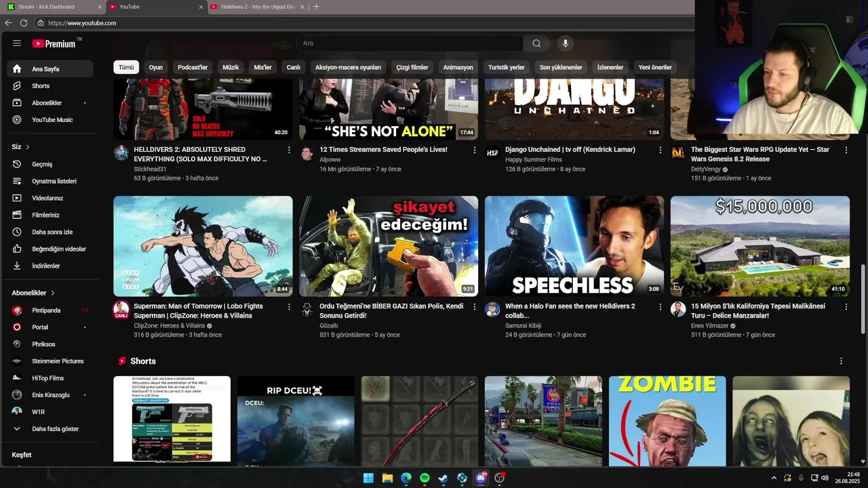Viewport: 868px width, 488px height.
Task: Open Oynatma listeleri playlists
Action: (50, 181)
